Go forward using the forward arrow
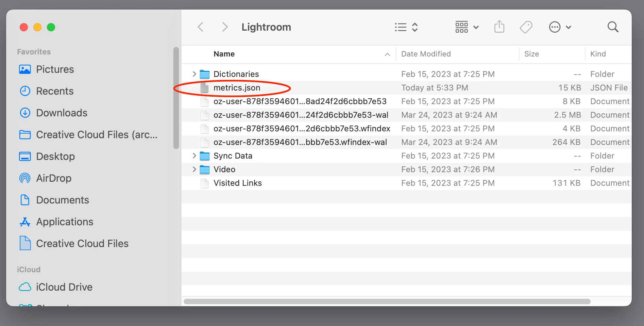 click(x=224, y=27)
